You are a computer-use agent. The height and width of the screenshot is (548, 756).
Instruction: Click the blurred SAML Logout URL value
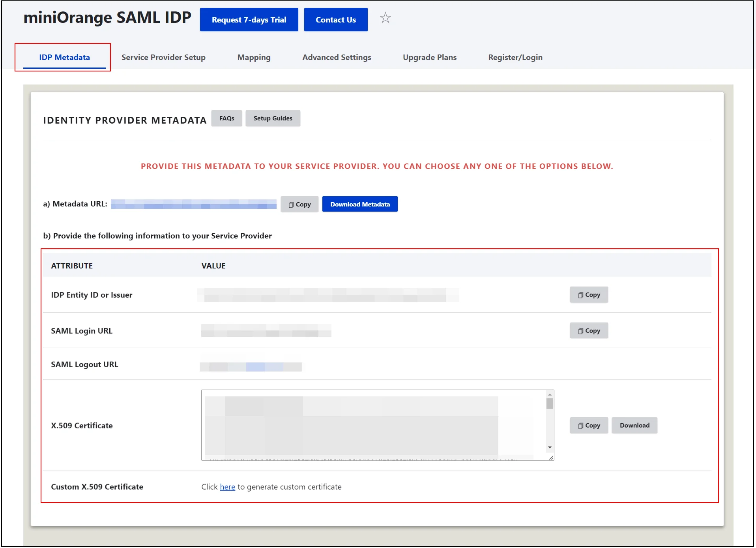251,367
